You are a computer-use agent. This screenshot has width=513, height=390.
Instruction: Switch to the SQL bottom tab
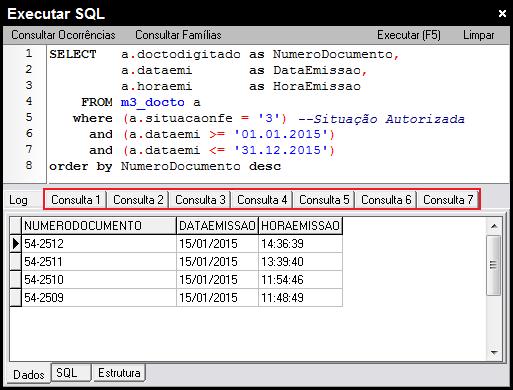(71, 373)
